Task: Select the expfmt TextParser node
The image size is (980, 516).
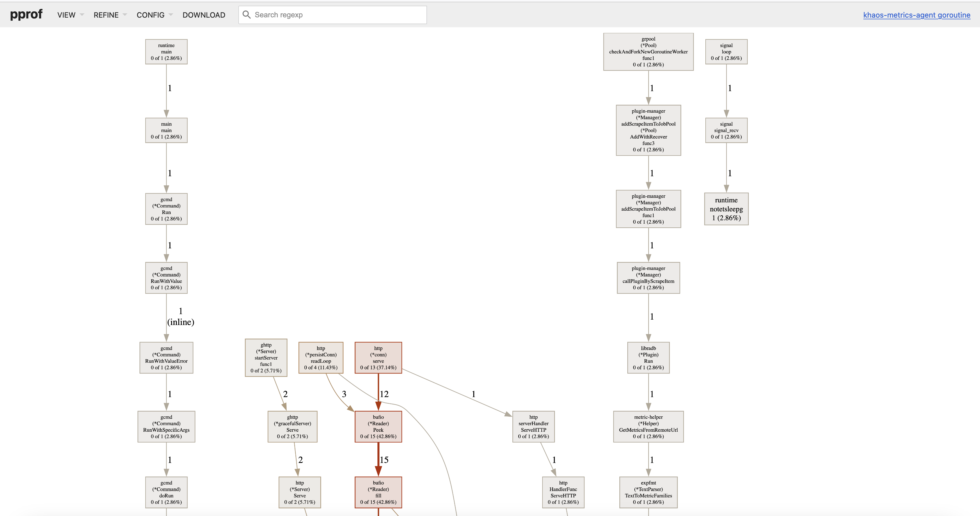Action: [648, 492]
